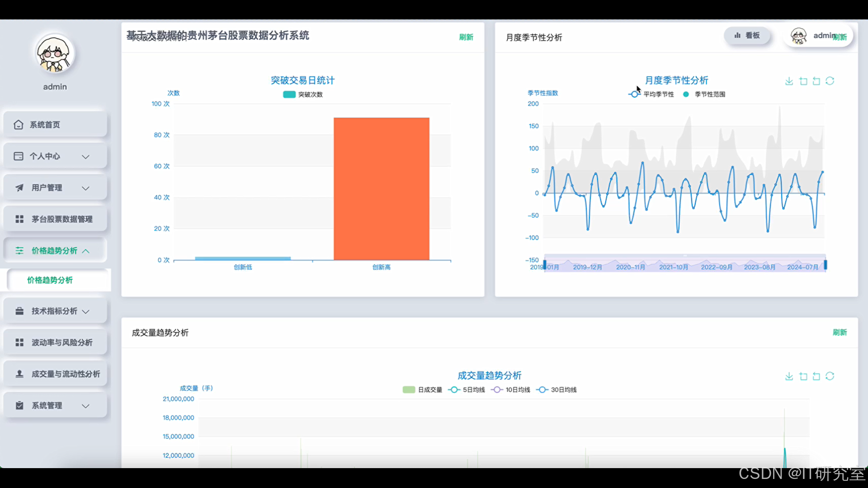Click the zoom reset icon on 成交量趋势分析 chart
The height and width of the screenshot is (488, 868).
click(816, 376)
